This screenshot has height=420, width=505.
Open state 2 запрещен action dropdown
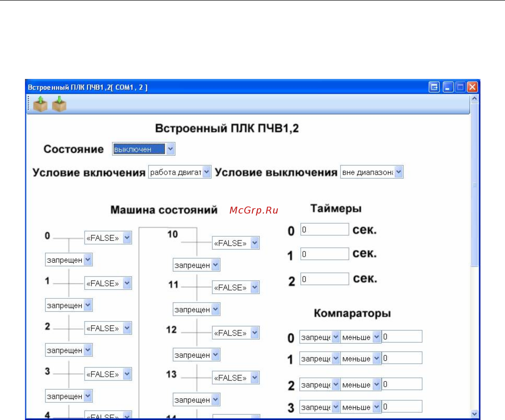pyautogui.click(x=69, y=350)
